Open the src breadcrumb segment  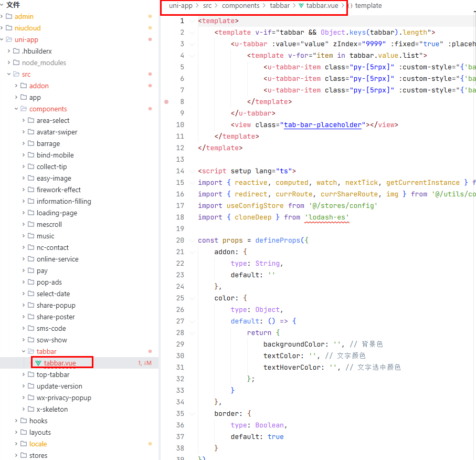coord(207,6)
